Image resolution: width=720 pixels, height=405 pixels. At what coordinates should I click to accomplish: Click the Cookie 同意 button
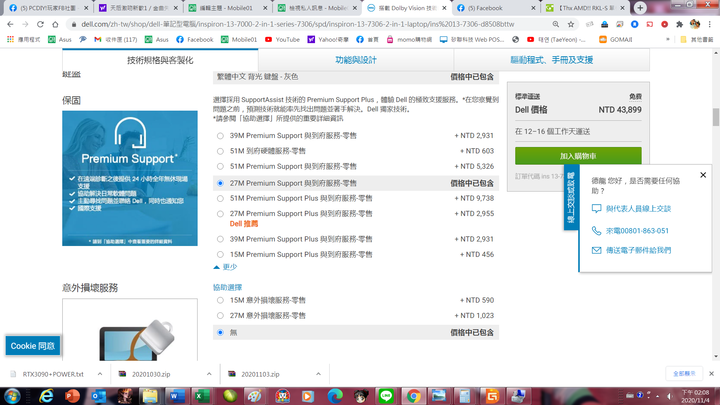[x=33, y=346]
